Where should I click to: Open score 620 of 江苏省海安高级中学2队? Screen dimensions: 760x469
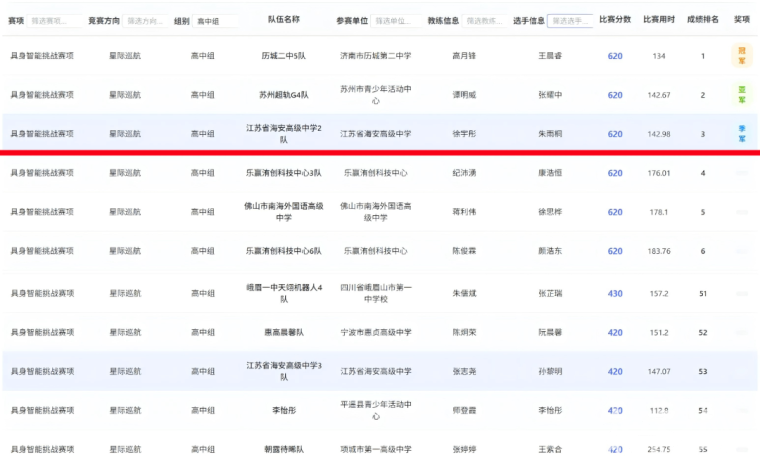[x=615, y=134]
